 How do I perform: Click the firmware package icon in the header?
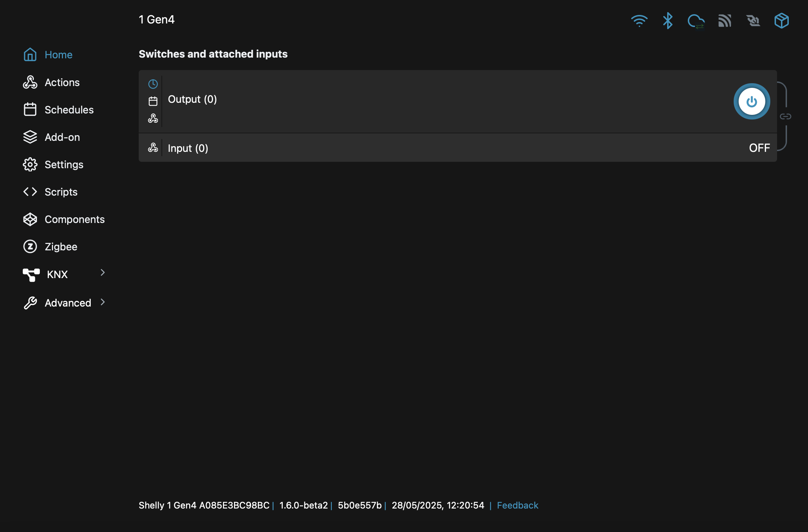(781, 21)
